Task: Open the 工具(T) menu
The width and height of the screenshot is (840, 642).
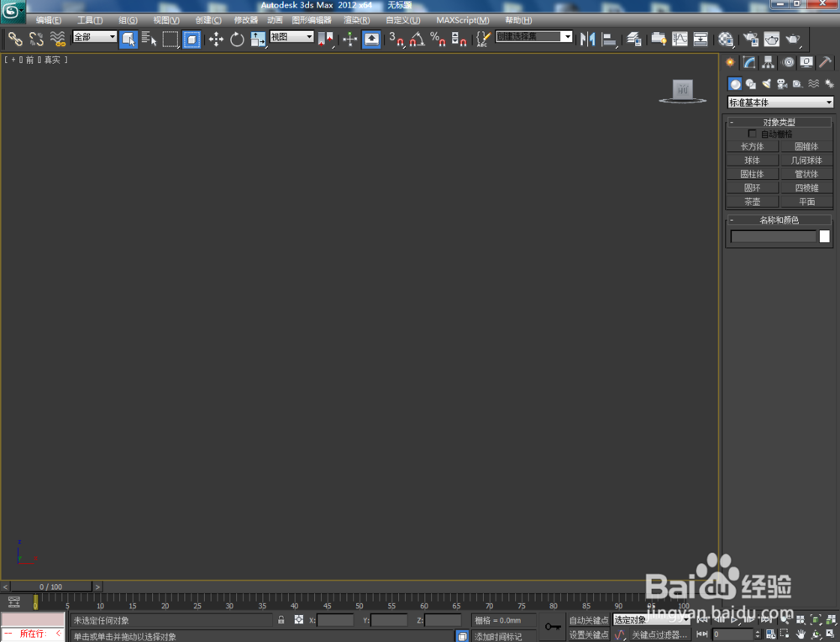Action: [90, 20]
